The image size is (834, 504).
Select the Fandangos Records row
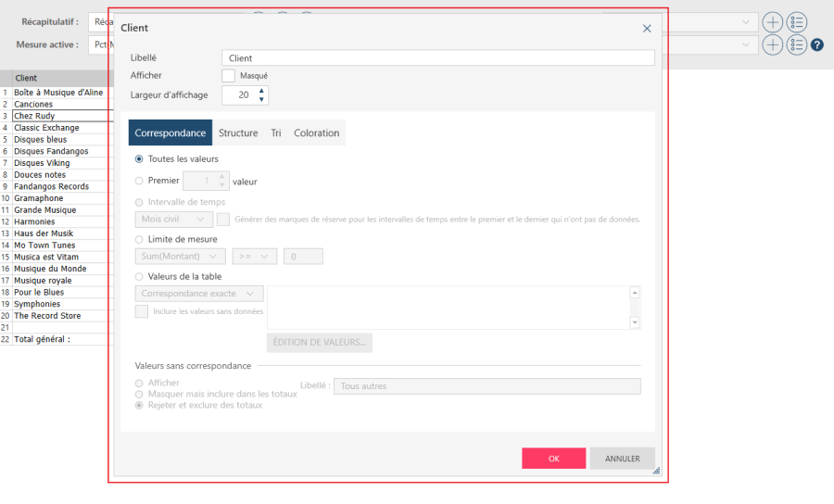pyautogui.click(x=63, y=186)
